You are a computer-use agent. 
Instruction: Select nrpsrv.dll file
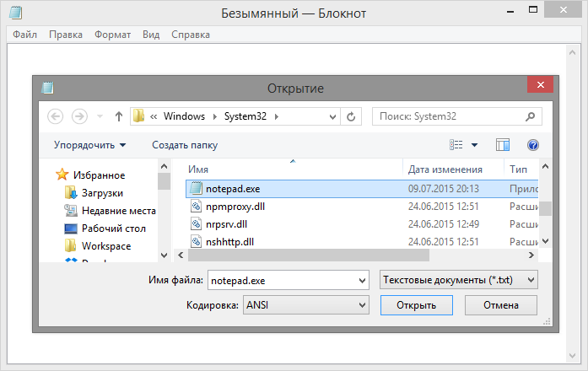(226, 224)
